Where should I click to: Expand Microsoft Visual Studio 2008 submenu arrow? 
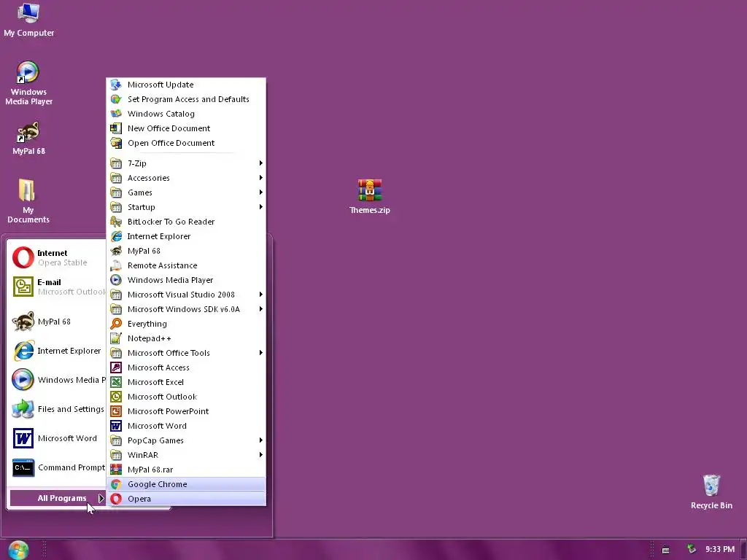260,295
